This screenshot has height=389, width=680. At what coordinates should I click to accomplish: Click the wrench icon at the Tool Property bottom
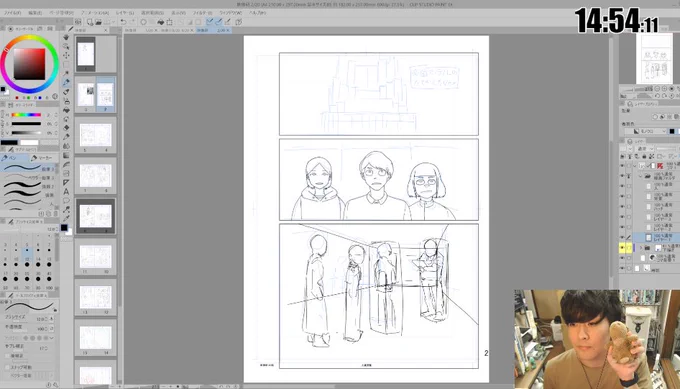click(56, 385)
